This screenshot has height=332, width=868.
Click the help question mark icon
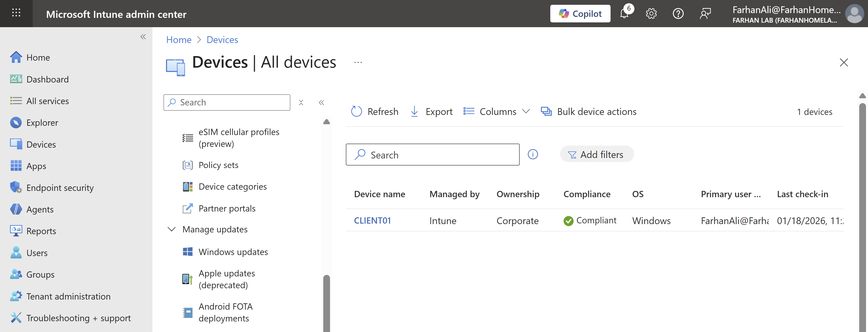pos(678,14)
